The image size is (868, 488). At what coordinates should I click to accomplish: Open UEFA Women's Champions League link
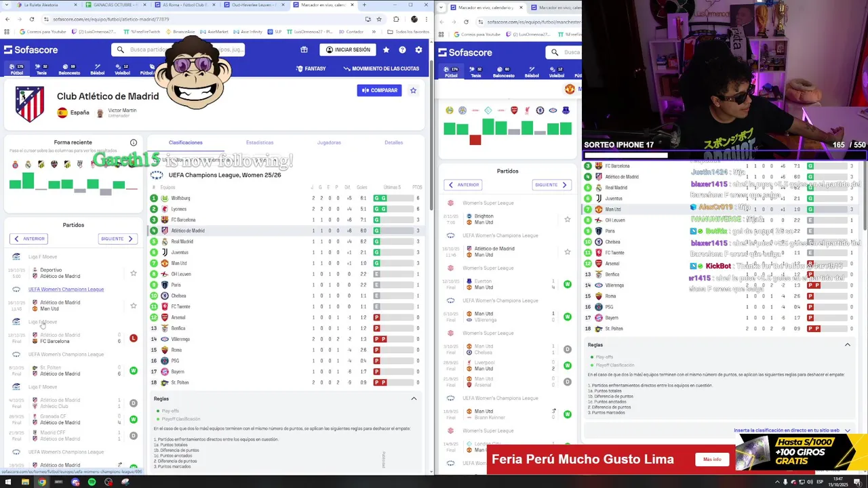pos(66,289)
